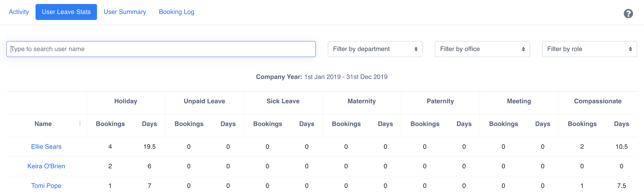Click the Name column header
The width and height of the screenshot is (644, 195).
43,124
